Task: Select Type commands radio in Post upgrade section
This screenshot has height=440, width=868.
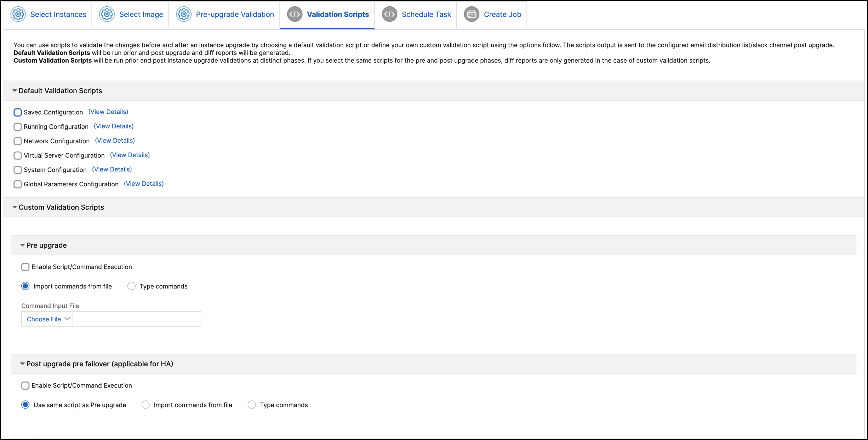Action: tap(252, 405)
